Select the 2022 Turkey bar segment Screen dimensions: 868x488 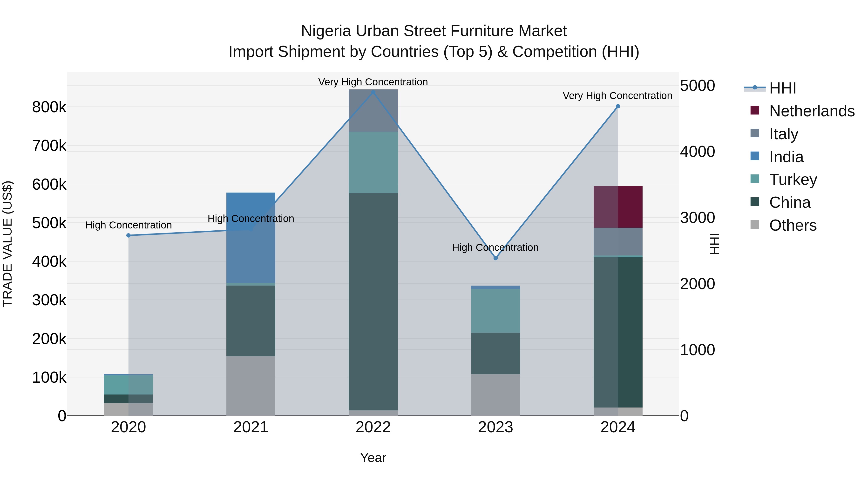pyautogui.click(x=373, y=163)
